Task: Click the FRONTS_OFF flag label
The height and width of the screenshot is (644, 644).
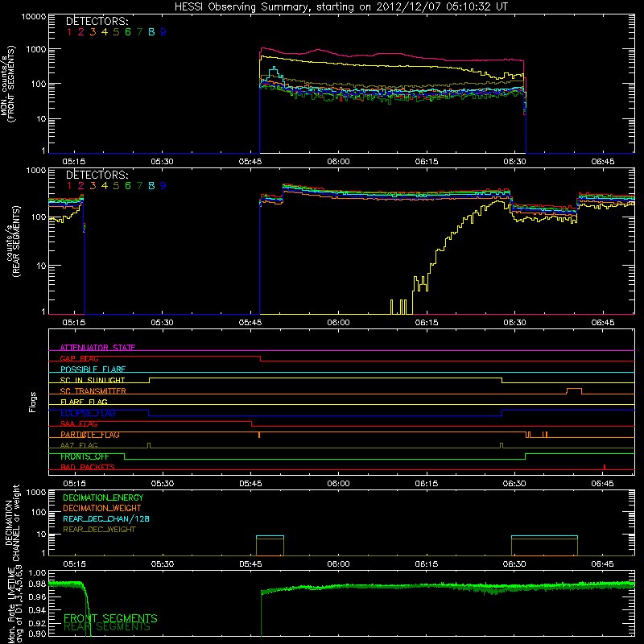Action: (85, 456)
